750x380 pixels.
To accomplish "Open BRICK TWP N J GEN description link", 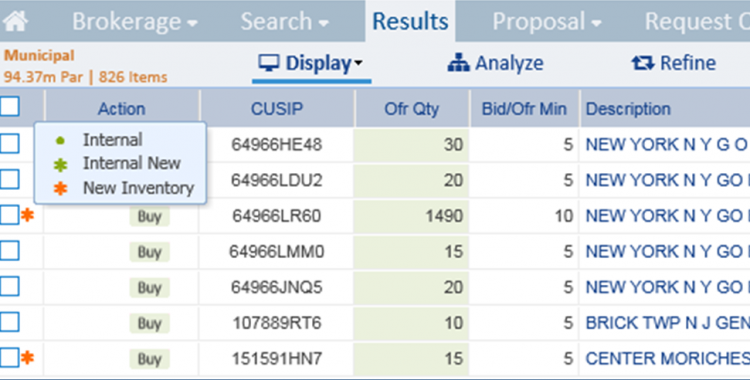I will 668,323.
